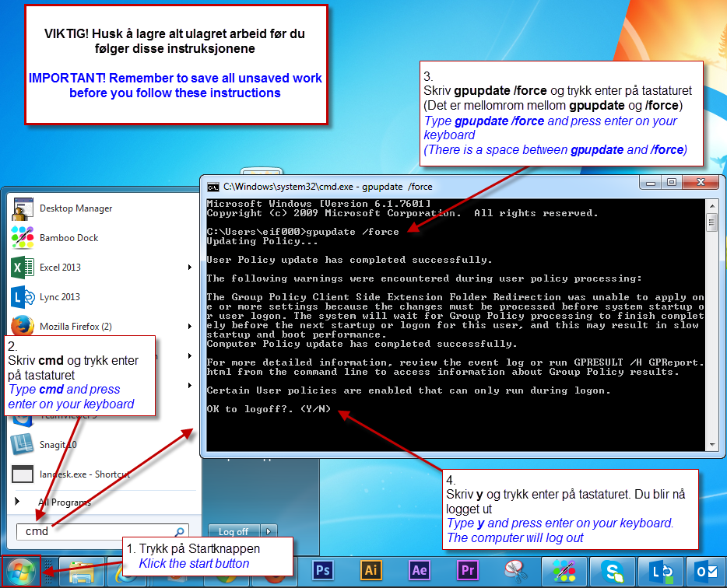Open Premiere Pro taskbar icon

tap(468, 572)
